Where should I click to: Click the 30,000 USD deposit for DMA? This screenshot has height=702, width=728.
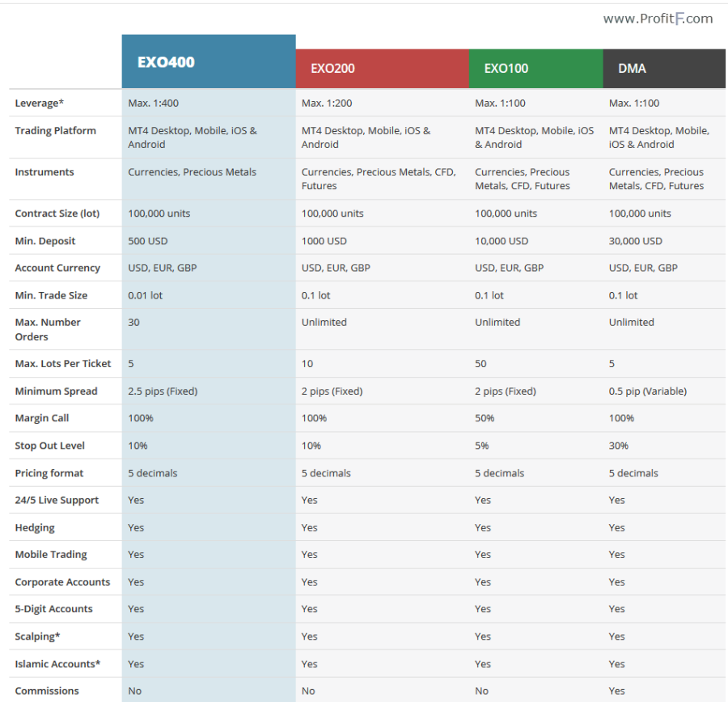click(636, 241)
